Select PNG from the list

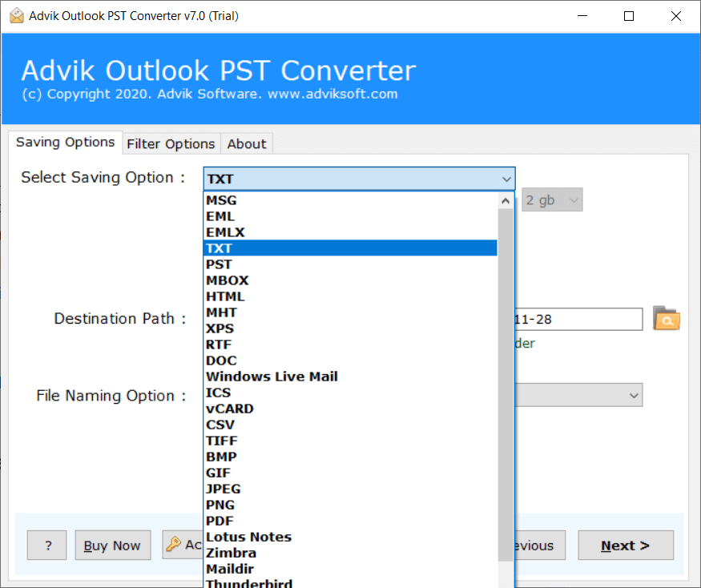[350, 505]
